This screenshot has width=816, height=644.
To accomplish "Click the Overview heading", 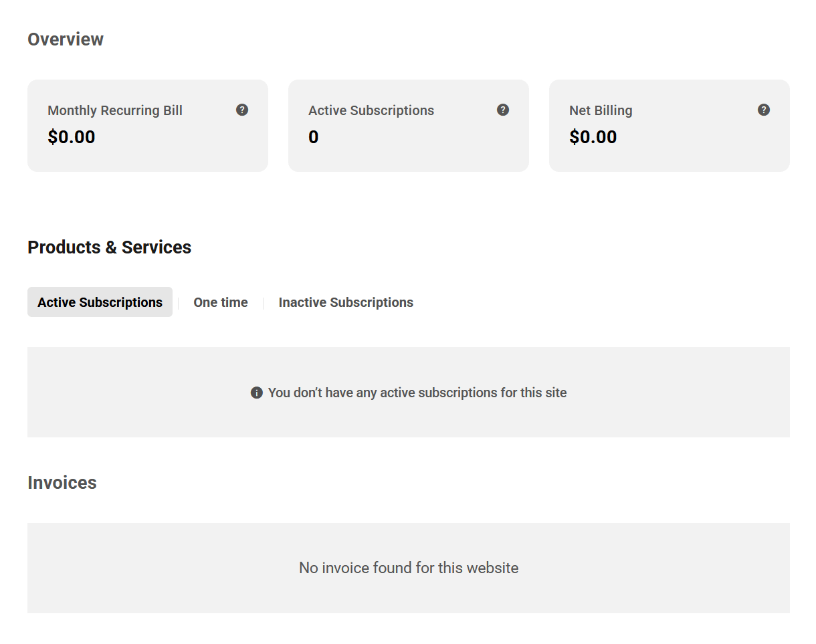I will [x=66, y=39].
